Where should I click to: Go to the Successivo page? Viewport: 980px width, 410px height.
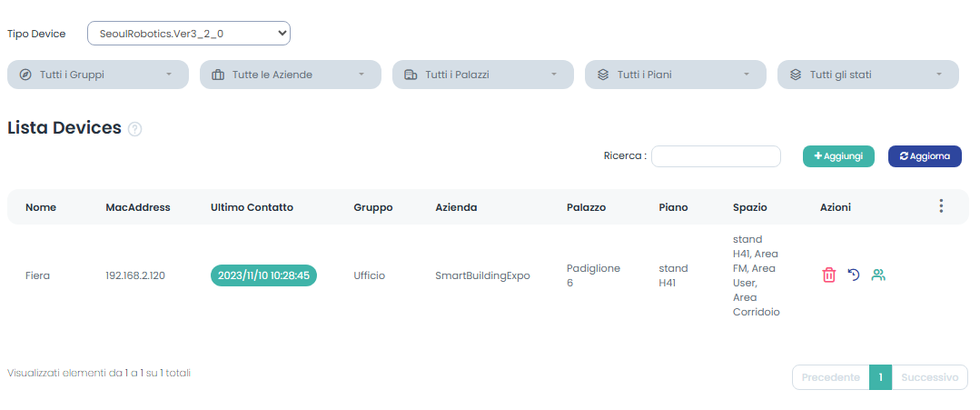click(x=929, y=377)
